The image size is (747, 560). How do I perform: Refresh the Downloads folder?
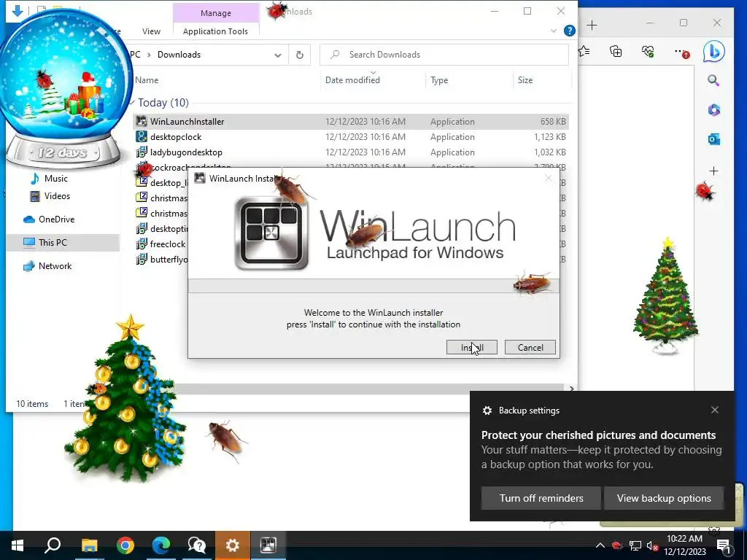point(300,55)
